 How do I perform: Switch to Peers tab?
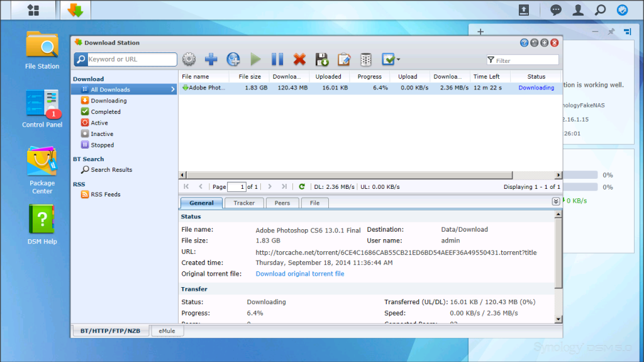[282, 203]
